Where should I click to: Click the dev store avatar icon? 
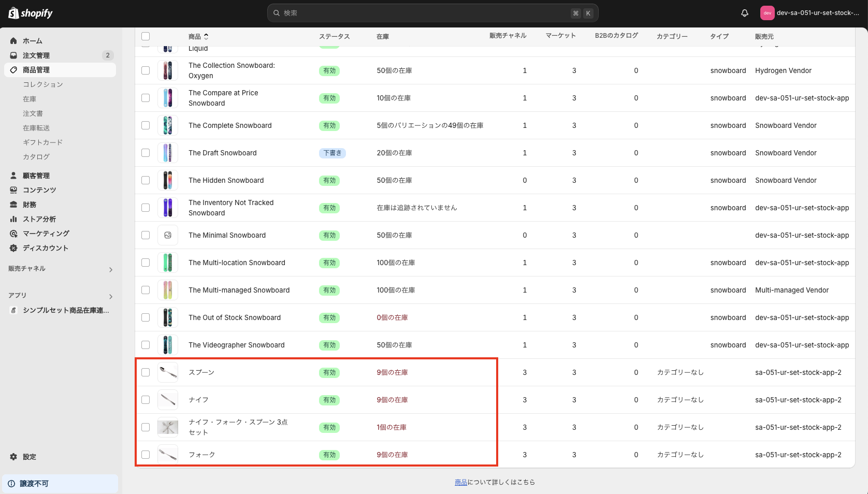tap(767, 13)
